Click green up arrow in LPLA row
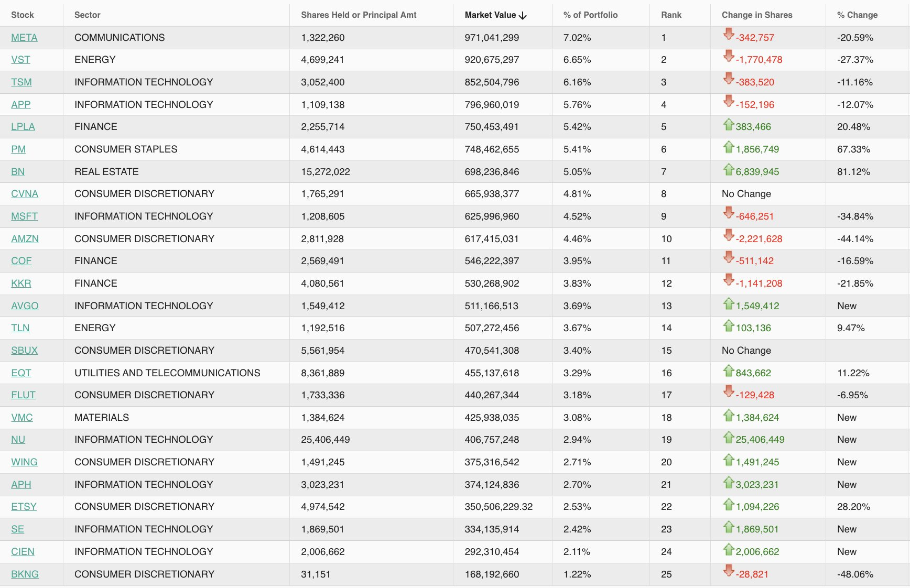Screen dimensions: 910x588 pyautogui.click(x=729, y=124)
